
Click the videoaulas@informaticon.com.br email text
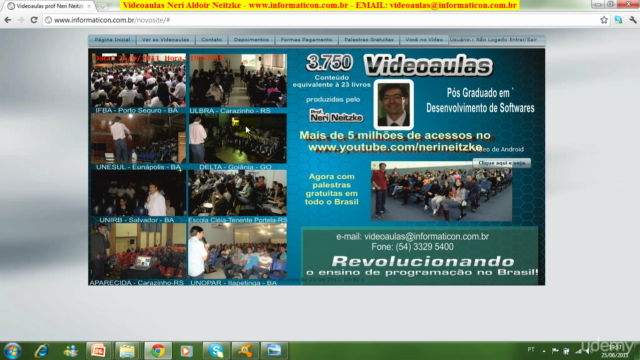(426, 236)
